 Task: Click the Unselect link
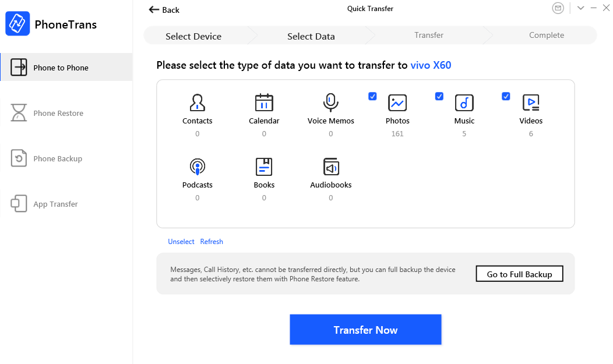click(181, 241)
